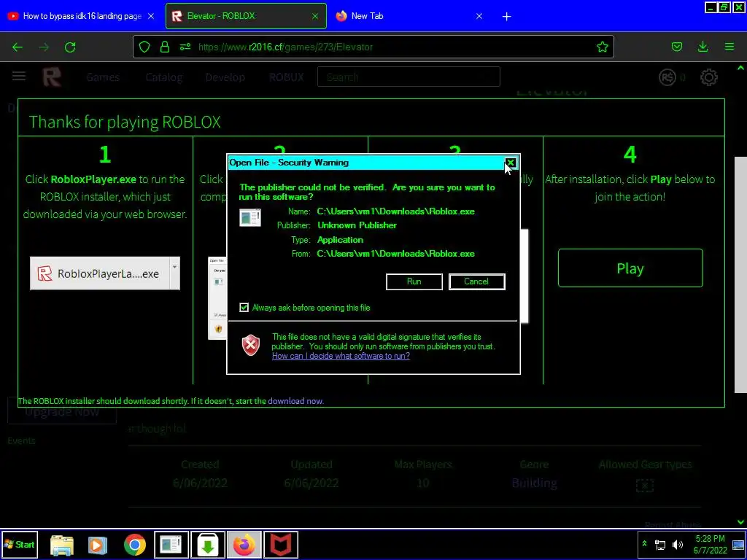
Task: Open the Catalog menu item
Action: point(164,77)
